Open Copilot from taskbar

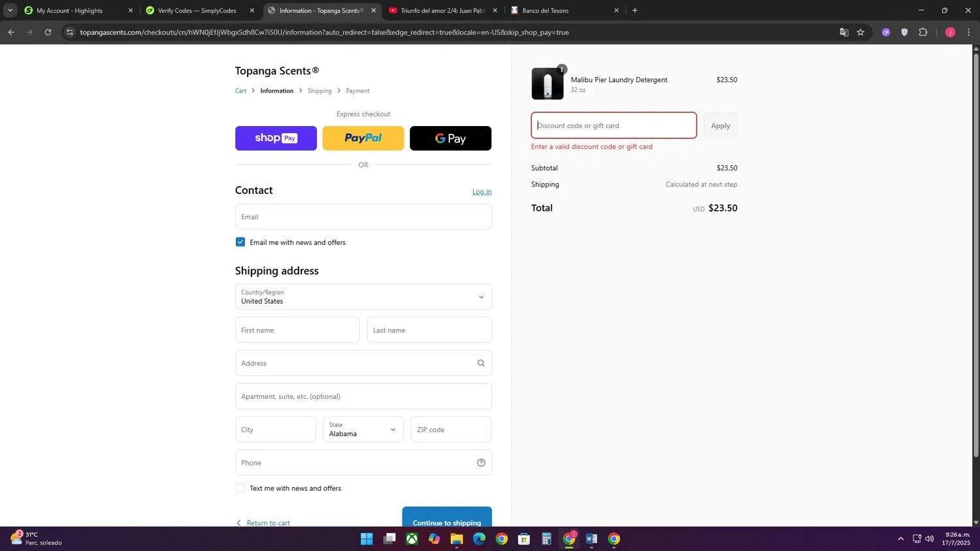coord(434,539)
